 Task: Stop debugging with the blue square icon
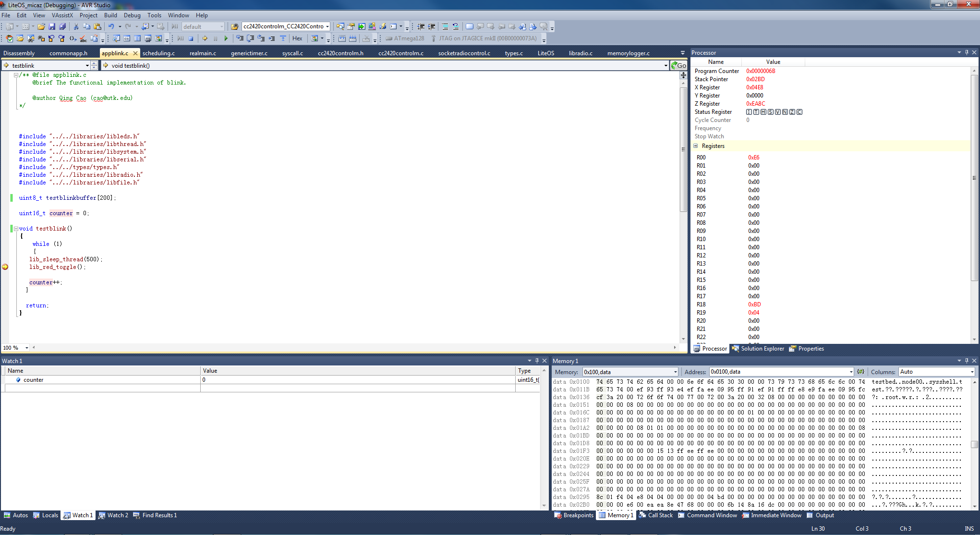(x=191, y=38)
